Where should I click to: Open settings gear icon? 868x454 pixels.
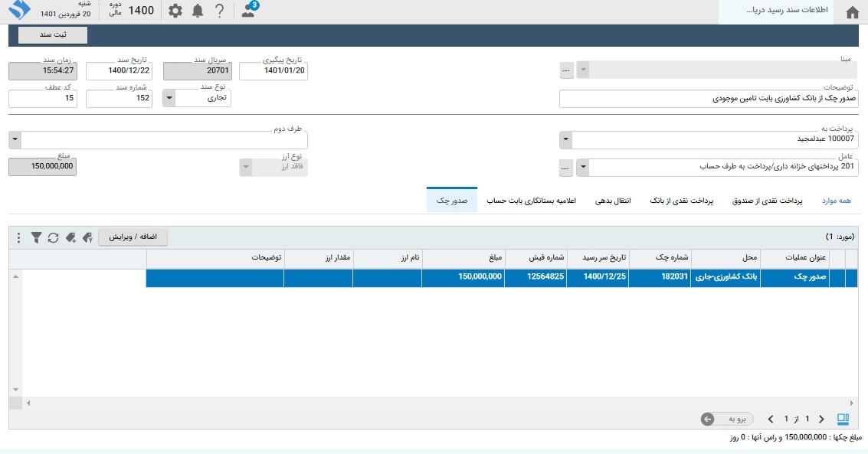(x=175, y=11)
